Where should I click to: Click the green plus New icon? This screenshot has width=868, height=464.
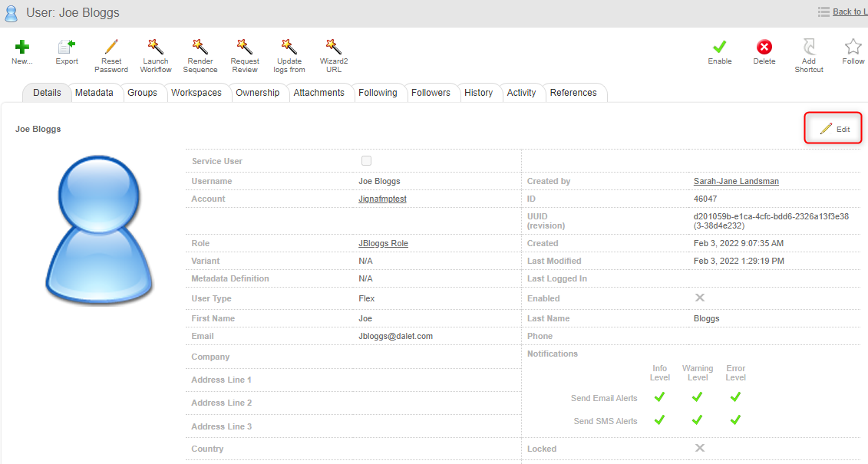click(x=21, y=47)
